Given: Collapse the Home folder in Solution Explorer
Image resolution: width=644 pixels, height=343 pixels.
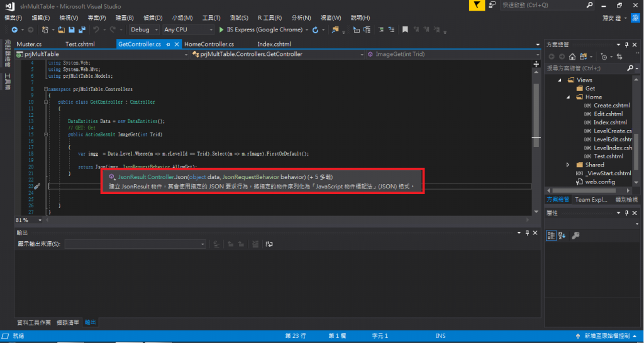Looking at the screenshot, I should pyautogui.click(x=568, y=97).
